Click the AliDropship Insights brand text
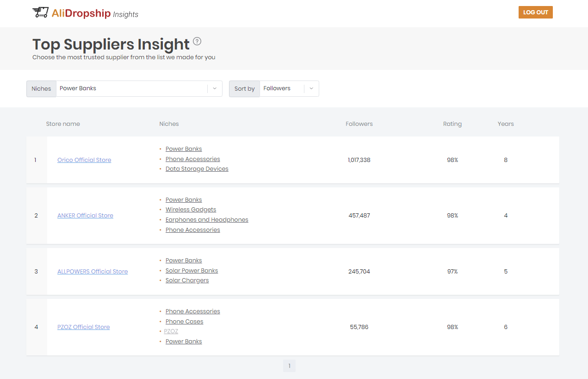Viewport: 588px width, 379px height. point(95,13)
